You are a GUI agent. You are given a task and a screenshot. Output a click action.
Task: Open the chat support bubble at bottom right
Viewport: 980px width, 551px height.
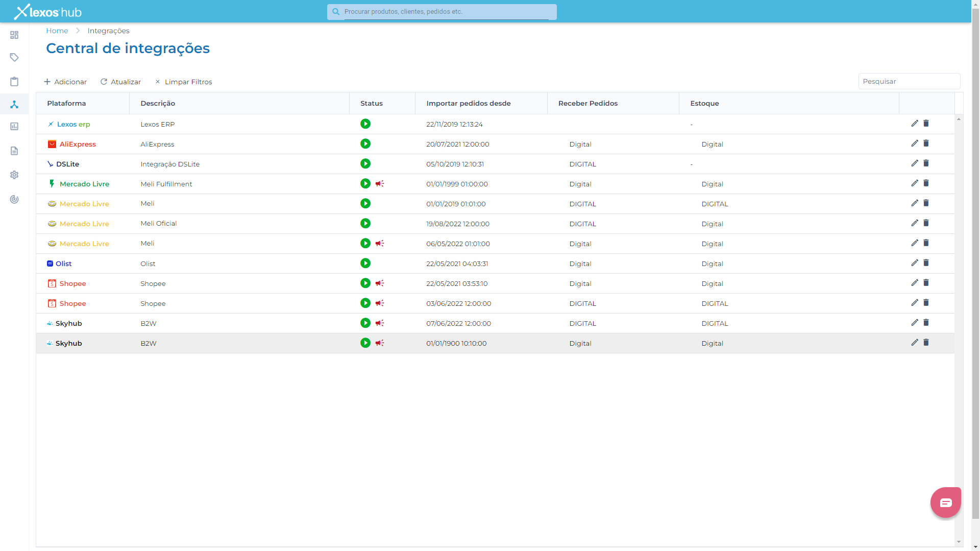tap(945, 502)
